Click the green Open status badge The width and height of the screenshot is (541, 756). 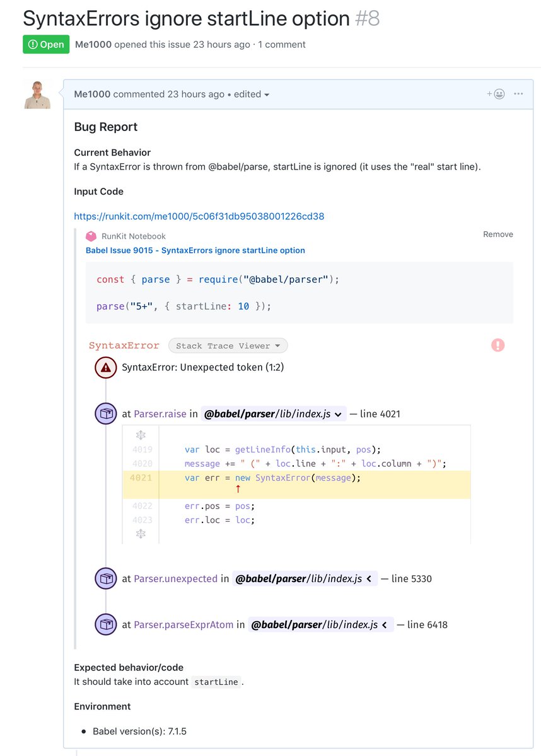click(46, 44)
